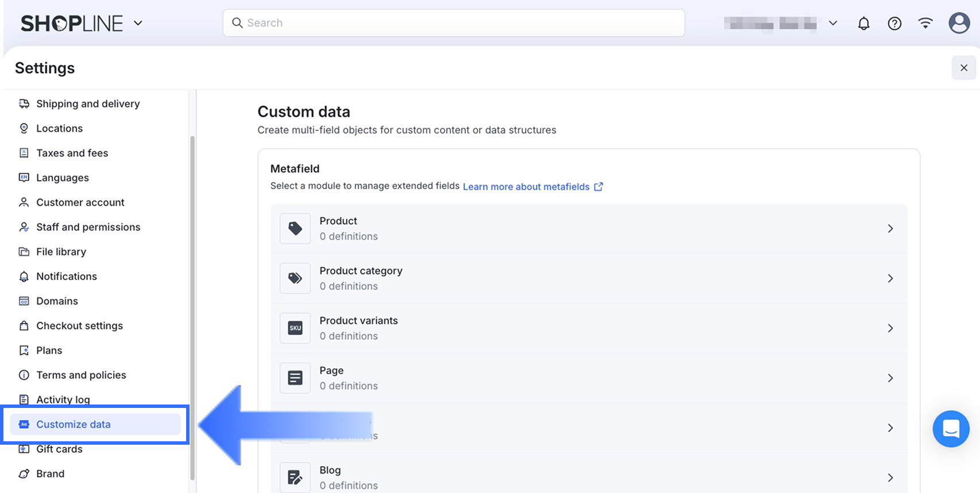Viewport: 980px width, 493px height.
Task: Select Shipping and delivery in sidebar
Action: (x=88, y=104)
